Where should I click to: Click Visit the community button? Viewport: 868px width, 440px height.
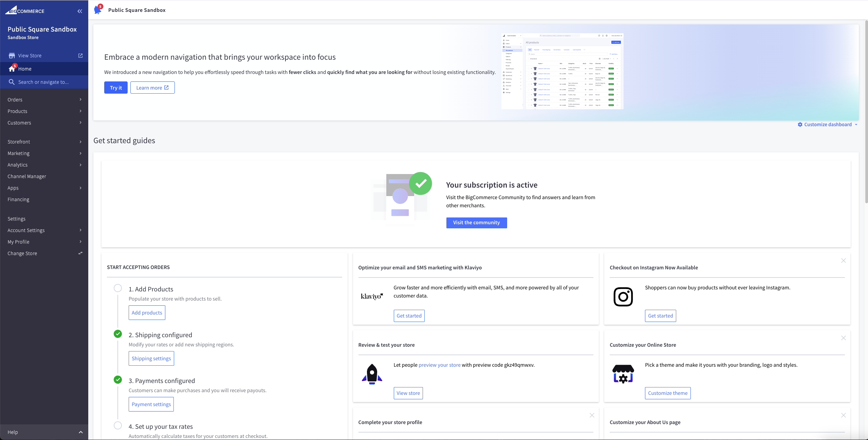point(476,222)
